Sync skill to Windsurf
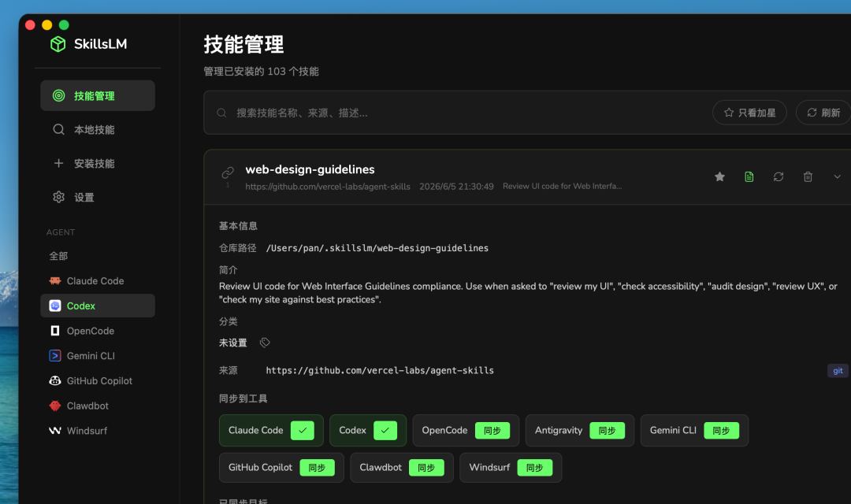The height and width of the screenshot is (504, 851). click(x=534, y=468)
